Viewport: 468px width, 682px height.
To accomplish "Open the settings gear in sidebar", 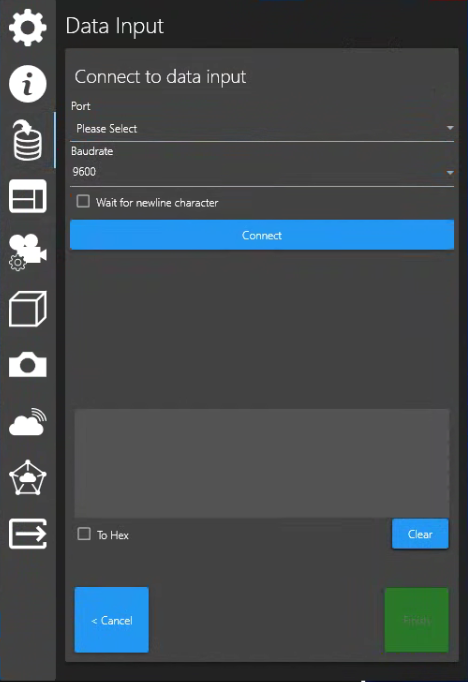I will [28, 27].
